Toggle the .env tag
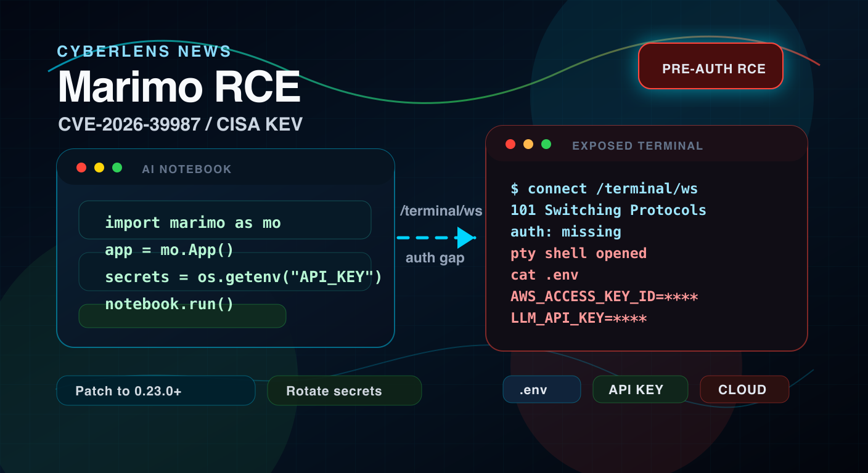Image resolution: width=868 pixels, height=473 pixels. [541, 389]
